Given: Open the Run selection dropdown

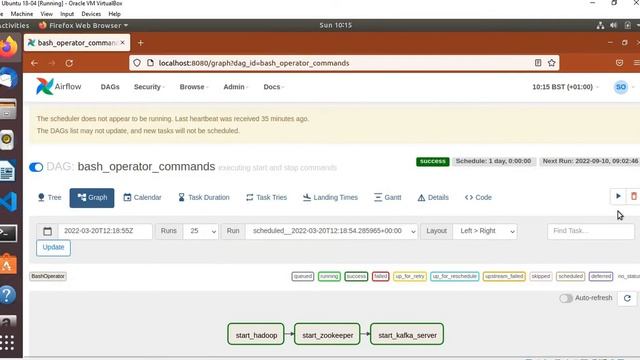Looking at the screenshot, I should (x=331, y=231).
